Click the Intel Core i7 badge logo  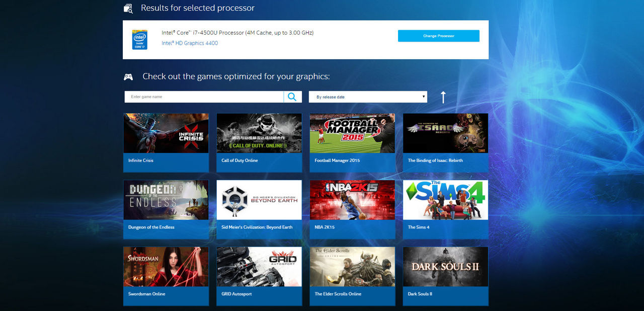(x=140, y=40)
